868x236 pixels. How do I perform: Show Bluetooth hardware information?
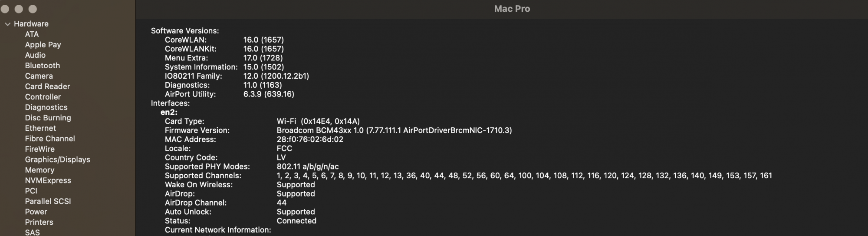42,66
